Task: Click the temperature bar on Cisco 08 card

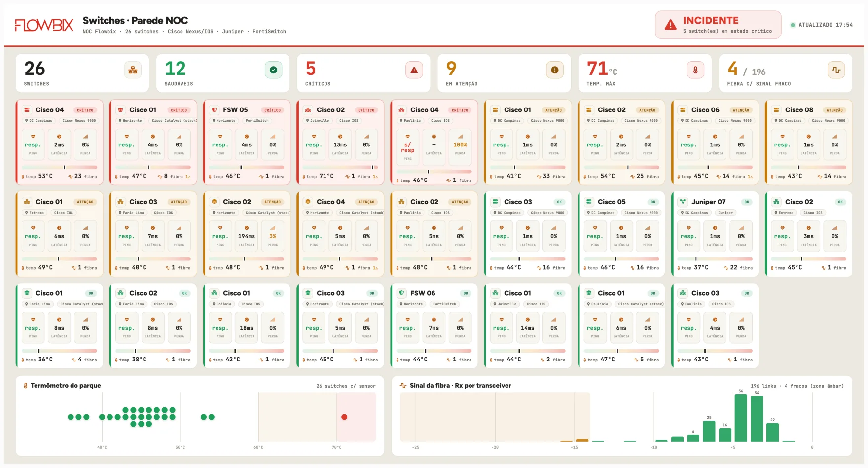Action: pyautogui.click(x=809, y=167)
